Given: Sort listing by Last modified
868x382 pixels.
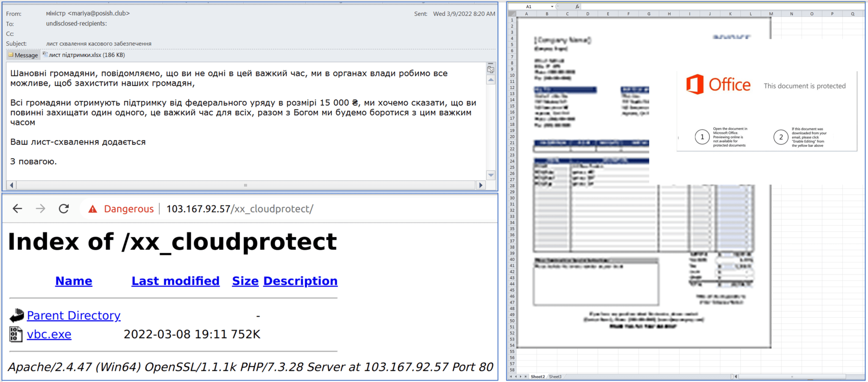Looking at the screenshot, I should [x=175, y=281].
